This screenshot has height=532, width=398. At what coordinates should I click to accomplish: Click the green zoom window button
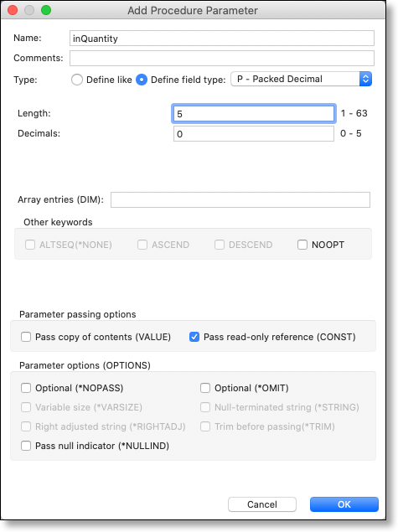click(46, 10)
